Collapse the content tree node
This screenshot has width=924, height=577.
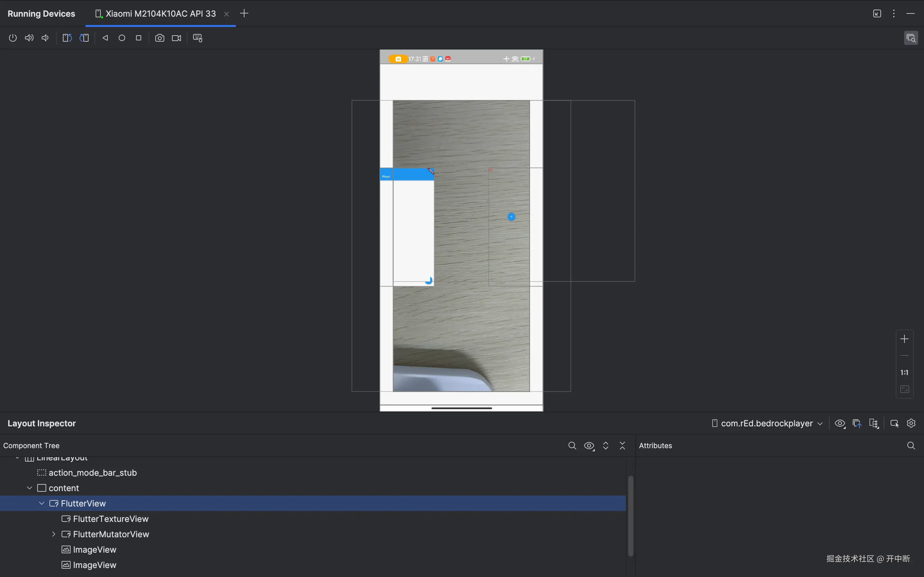(30, 488)
